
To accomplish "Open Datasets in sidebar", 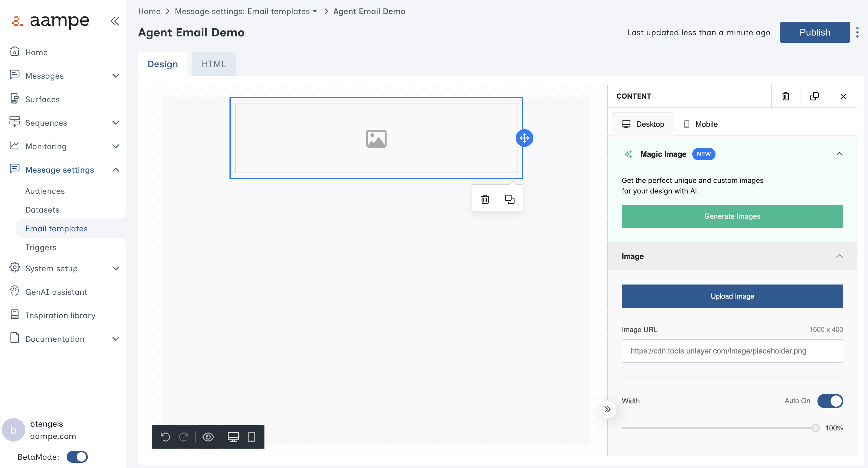I will click(x=42, y=210).
